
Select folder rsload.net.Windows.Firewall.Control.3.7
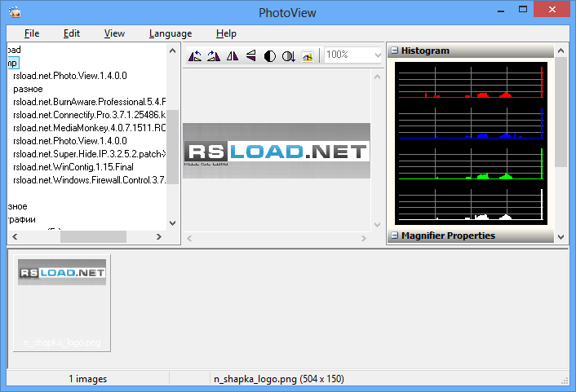[89, 180]
